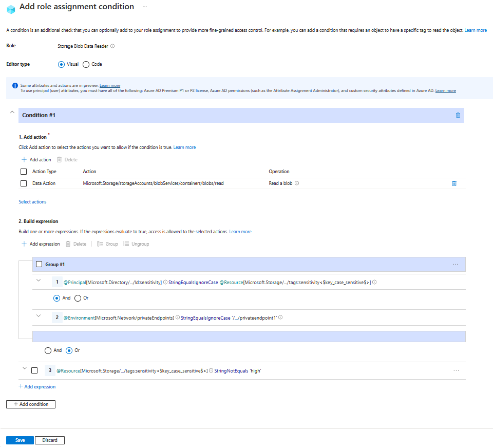Open the Group #1 ellipsis menu
This screenshot has width=493, height=448.
[x=456, y=264]
